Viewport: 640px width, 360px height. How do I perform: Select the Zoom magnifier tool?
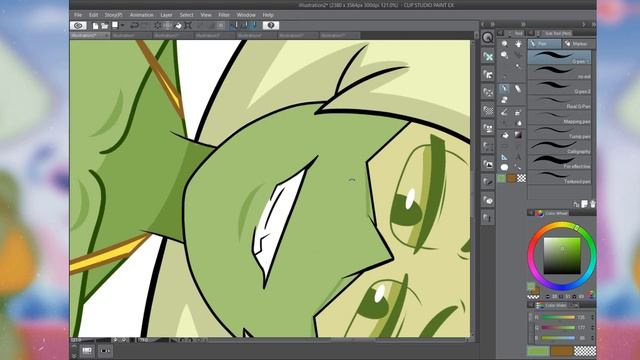click(x=505, y=44)
